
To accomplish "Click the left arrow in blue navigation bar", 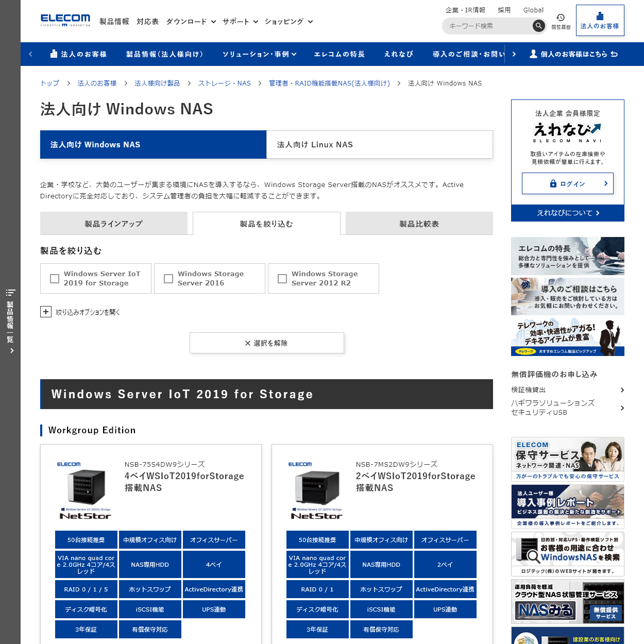I will tap(30, 54).
